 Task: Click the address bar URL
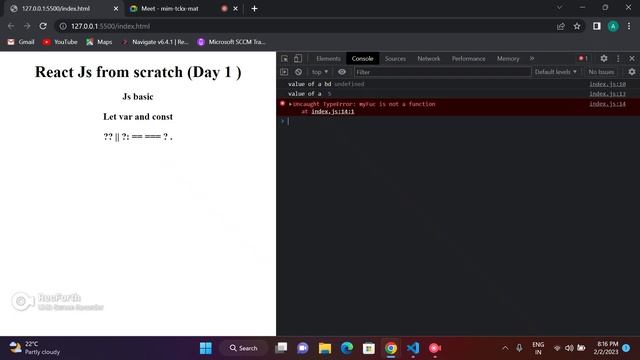[111, 26]
